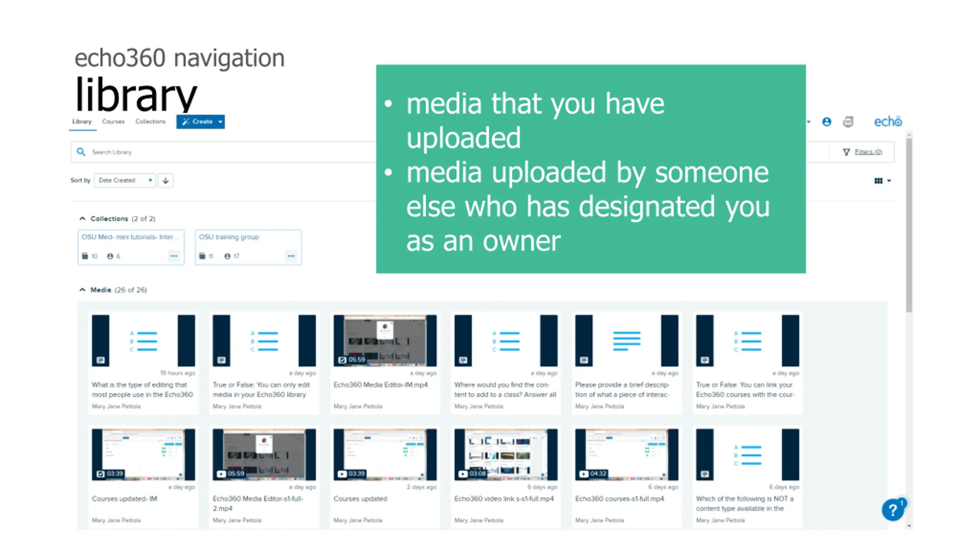Open the Collections tab
The image size is (980, 551).
click(x=150, y=122)
